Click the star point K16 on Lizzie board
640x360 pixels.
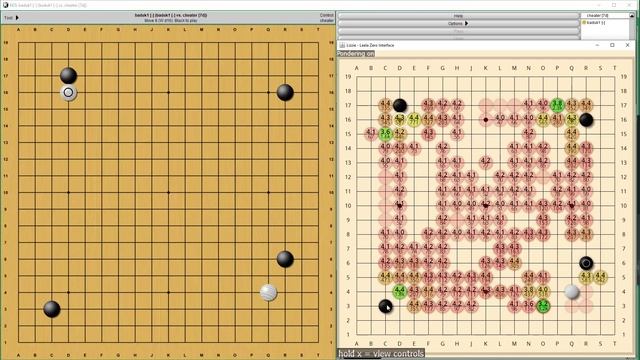[486, 120]
